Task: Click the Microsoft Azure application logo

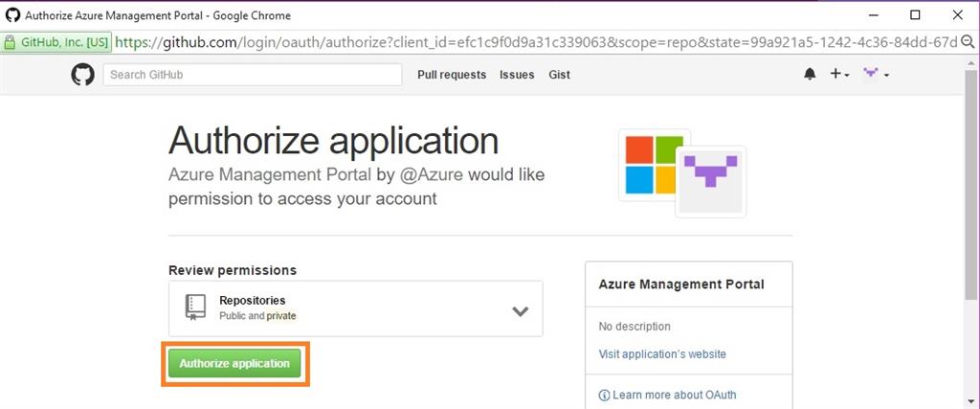Action: (654, 164)
